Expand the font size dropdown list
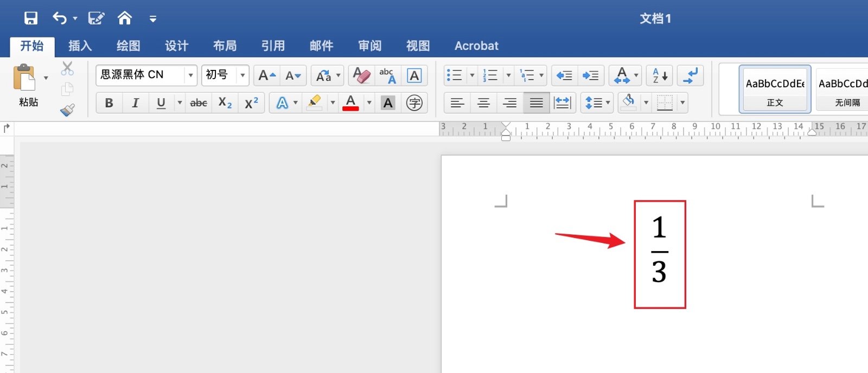868x373 pixels. pos(242,75)
